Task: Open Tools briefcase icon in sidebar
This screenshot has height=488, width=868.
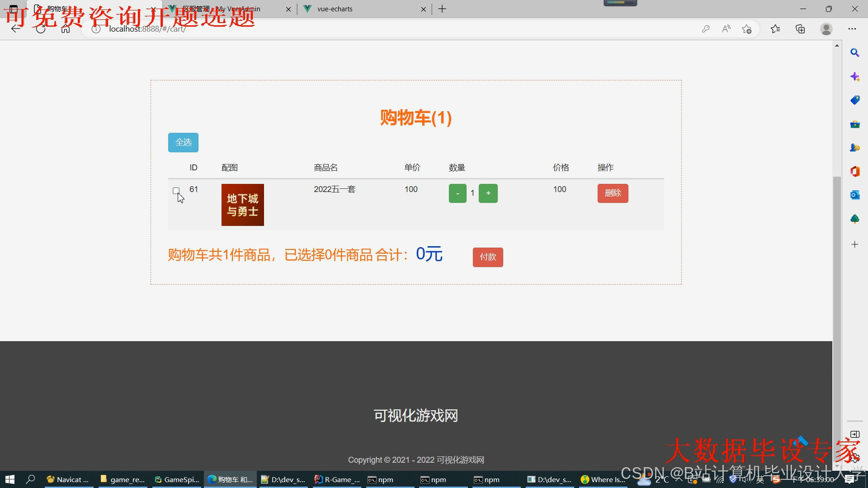Action: [854, 124]
